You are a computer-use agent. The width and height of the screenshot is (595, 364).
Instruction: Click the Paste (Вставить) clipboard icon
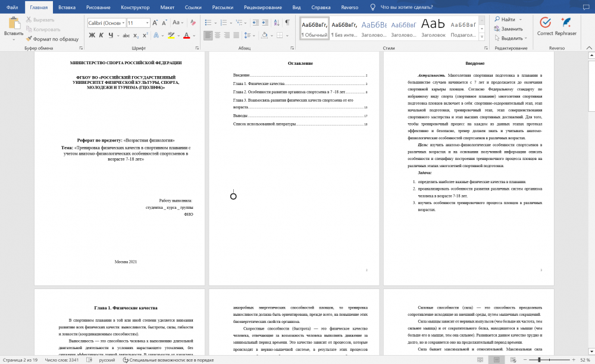[14, 23]
